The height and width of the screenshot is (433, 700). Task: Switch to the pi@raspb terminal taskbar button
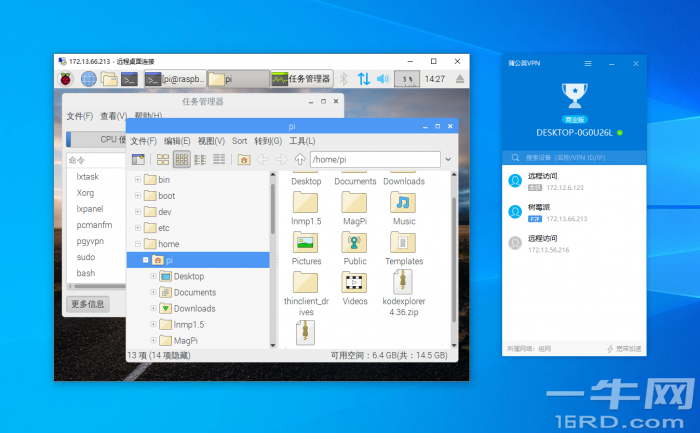[x=175, y=79]
